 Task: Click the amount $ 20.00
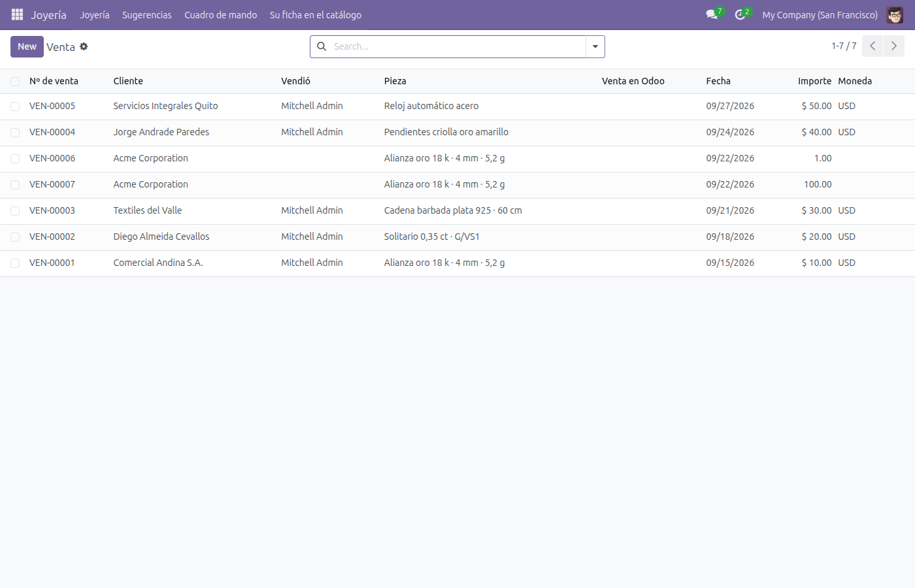click(817, 237)
